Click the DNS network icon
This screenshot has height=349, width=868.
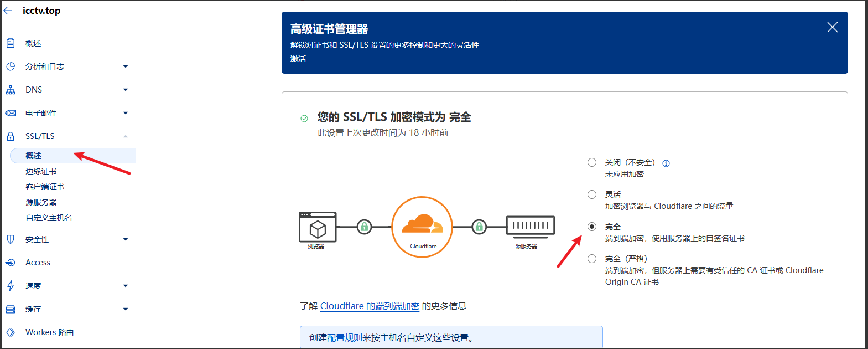(11, 90)
